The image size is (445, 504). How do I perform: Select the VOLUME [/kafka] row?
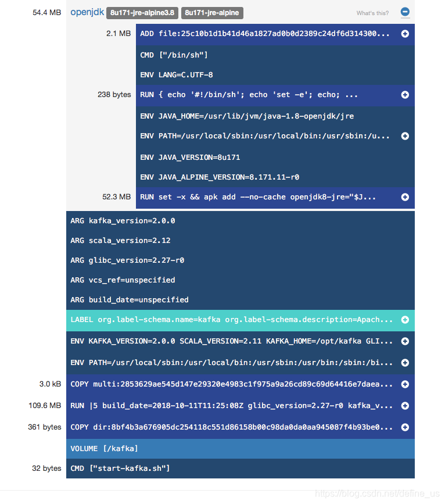[x=241, y=449]
